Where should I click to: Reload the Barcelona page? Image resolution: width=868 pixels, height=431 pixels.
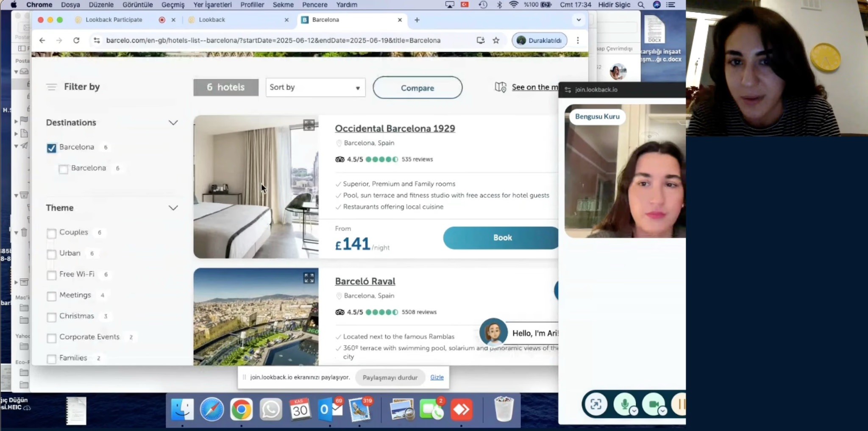coord(76,40)
